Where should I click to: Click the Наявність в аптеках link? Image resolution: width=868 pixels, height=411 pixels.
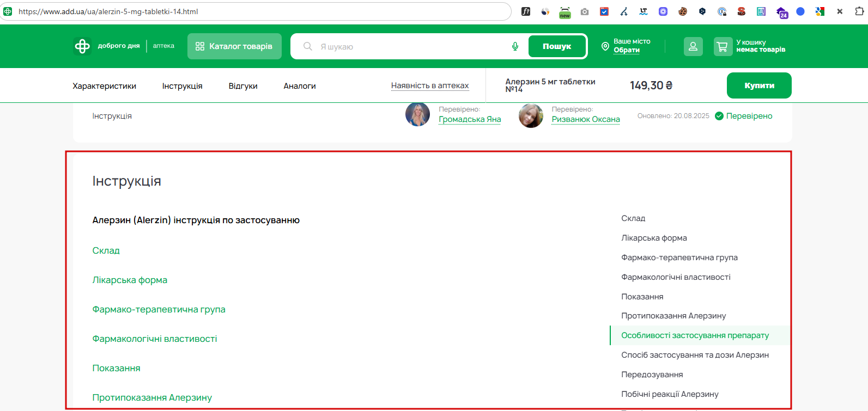(430, 85)
